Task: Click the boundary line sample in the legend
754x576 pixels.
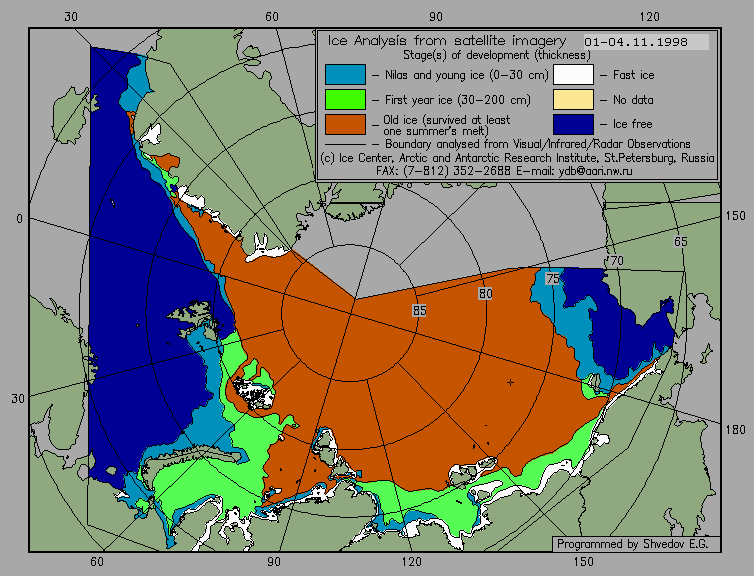Action: tap(345, 144)
